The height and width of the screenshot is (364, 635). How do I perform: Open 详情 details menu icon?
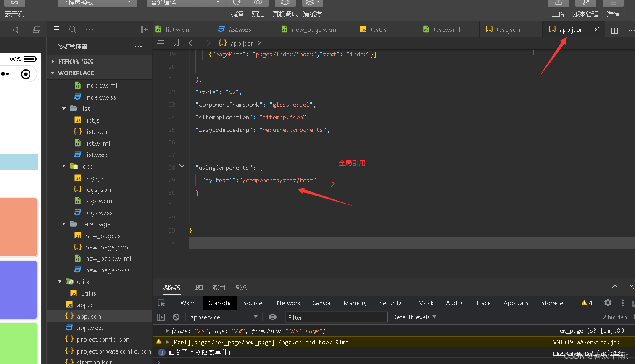pyautogui.click(x=613, y=3)
